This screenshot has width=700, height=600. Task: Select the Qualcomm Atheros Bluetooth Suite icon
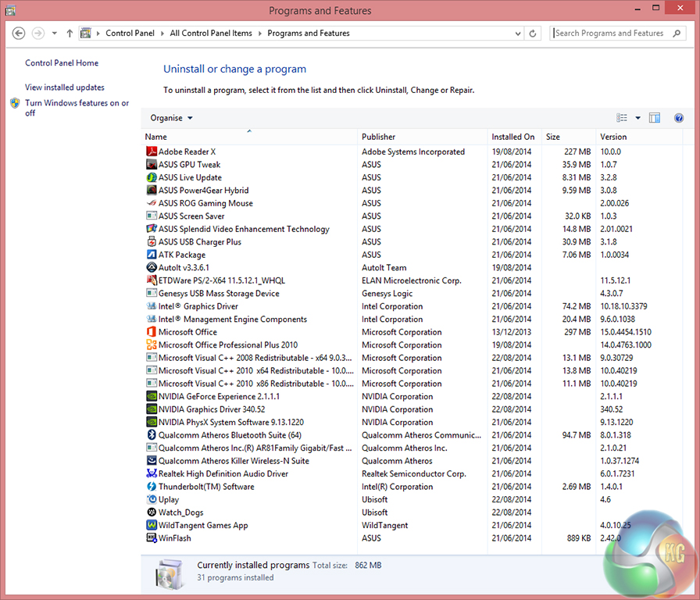[x=152, y=435]
